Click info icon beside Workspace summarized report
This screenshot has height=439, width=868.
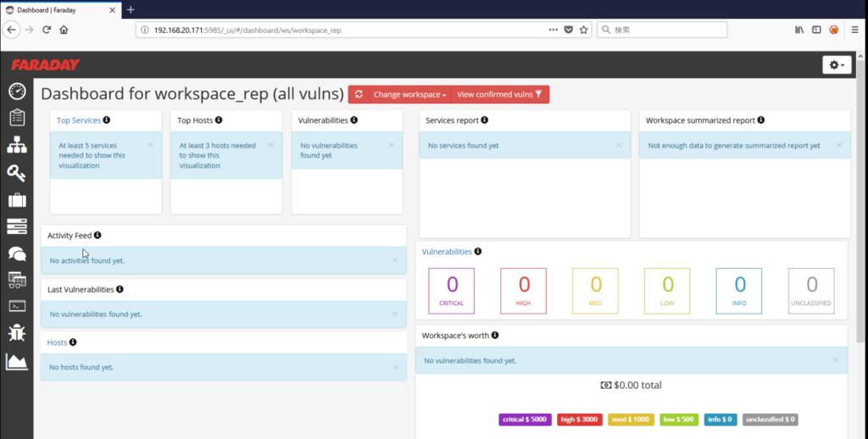point(761,120)
